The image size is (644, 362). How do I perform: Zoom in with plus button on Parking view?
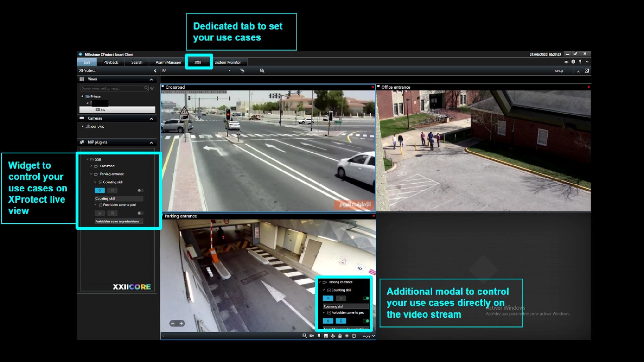(181, 323)
